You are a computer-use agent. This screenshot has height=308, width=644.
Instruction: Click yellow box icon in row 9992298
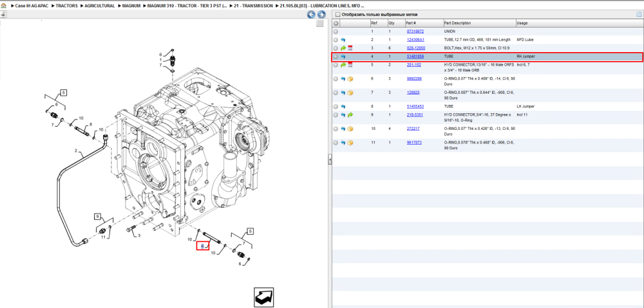[x=350, y=78]
